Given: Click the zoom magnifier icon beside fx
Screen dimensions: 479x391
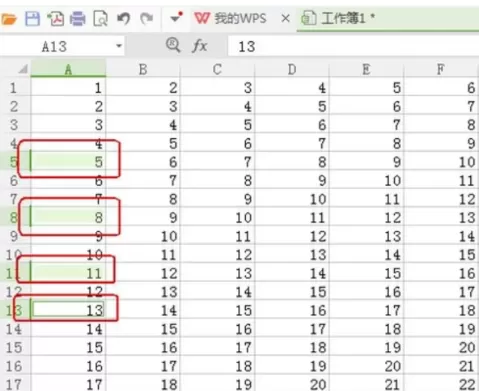Looking at the screenshot, I should [173, 45].
